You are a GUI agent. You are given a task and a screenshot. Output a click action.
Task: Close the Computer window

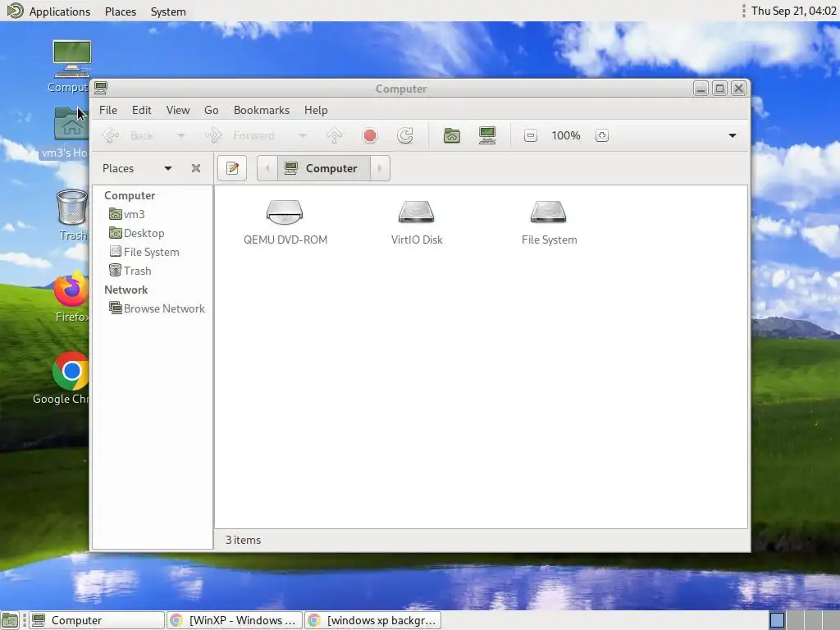coord(739,89)
